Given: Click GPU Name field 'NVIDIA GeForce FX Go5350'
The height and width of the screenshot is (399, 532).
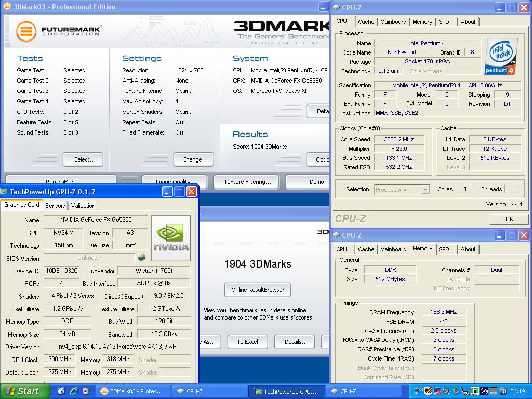Looking at the screenshot, I should [96, 220].
